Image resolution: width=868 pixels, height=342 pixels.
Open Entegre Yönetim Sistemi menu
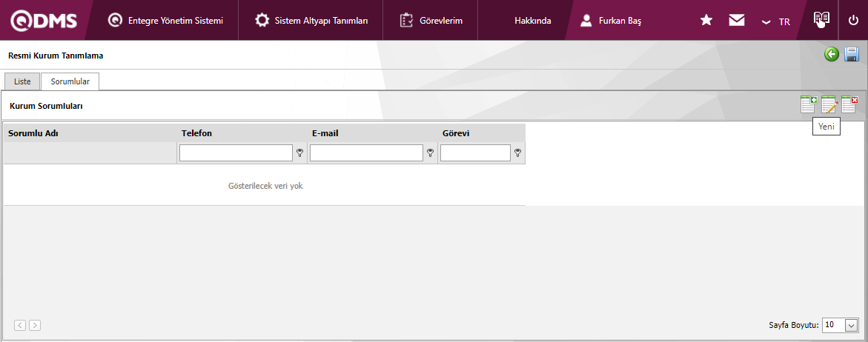(165, 21)
